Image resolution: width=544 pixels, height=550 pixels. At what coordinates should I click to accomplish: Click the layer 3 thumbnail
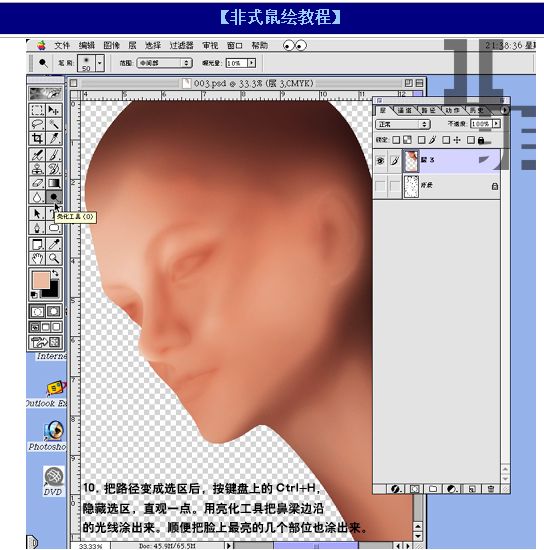pos(411,161)
